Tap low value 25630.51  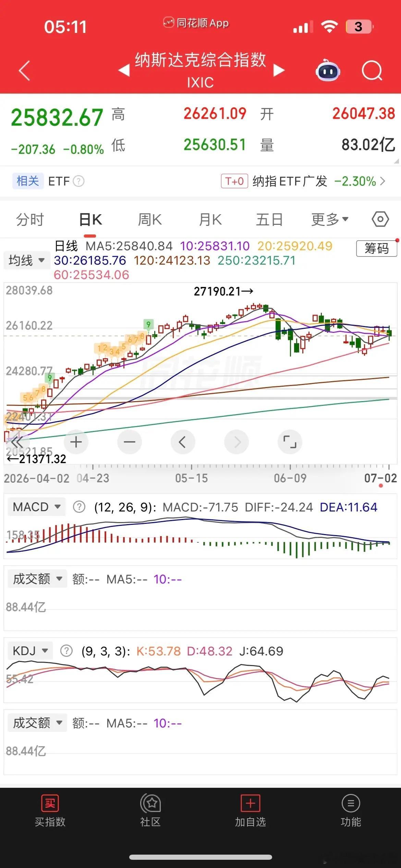(215, 145)
